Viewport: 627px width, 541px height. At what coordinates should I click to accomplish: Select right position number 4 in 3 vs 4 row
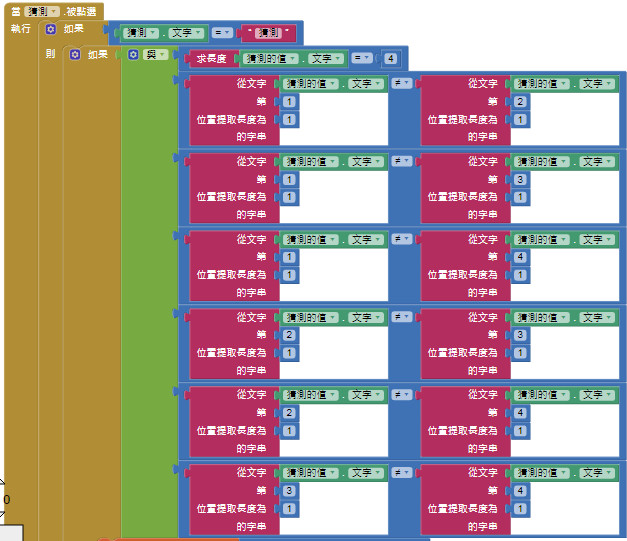coord(520,491)
